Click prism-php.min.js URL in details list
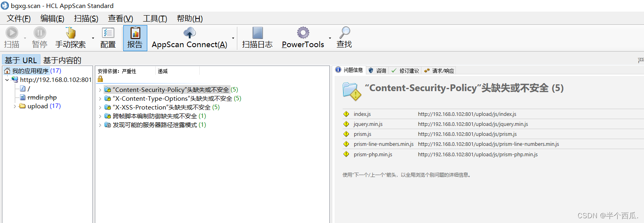The height and width of the screenshot is (223, 644). click(478, 154)
